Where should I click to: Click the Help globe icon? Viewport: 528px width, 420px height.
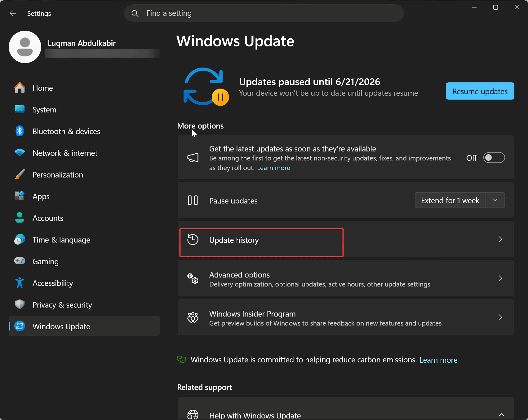pyautogui.click(x=193, y=415)
